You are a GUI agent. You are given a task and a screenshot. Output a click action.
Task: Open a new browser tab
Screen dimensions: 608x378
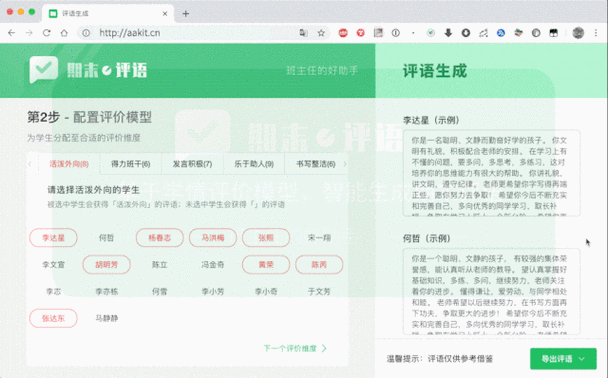coord(186,14)
